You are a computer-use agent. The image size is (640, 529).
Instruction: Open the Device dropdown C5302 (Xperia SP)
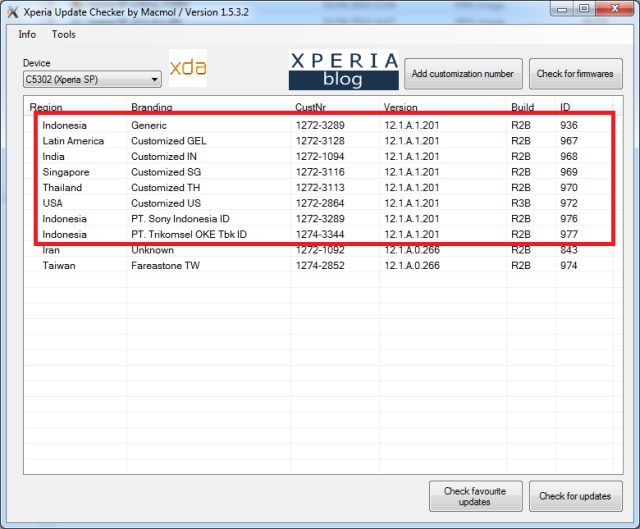[x=92, y=79]
